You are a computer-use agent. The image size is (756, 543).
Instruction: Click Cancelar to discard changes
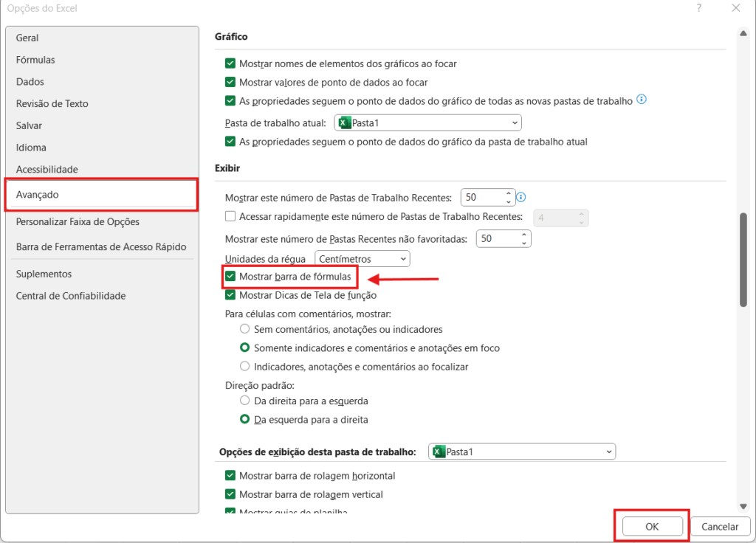point(720,526)
